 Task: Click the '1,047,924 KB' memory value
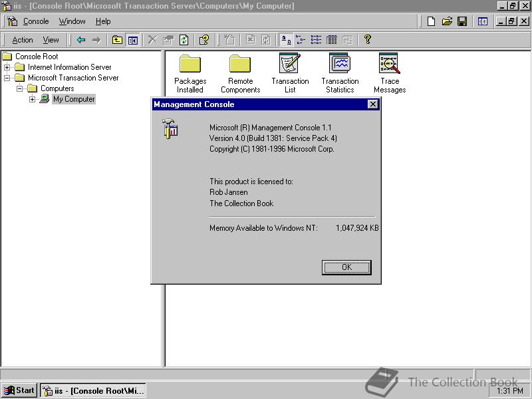357,228
